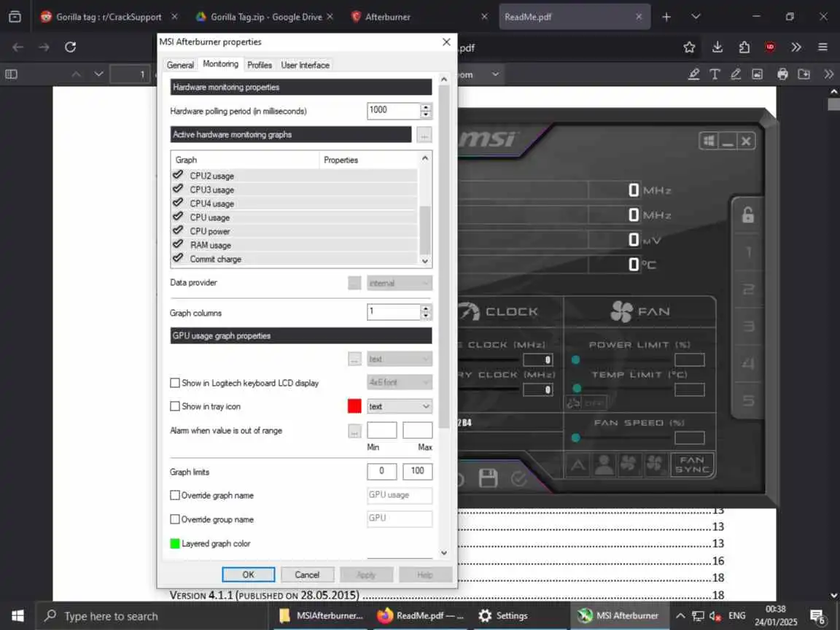Click the Graph limits maximum field

click(417, 471)
